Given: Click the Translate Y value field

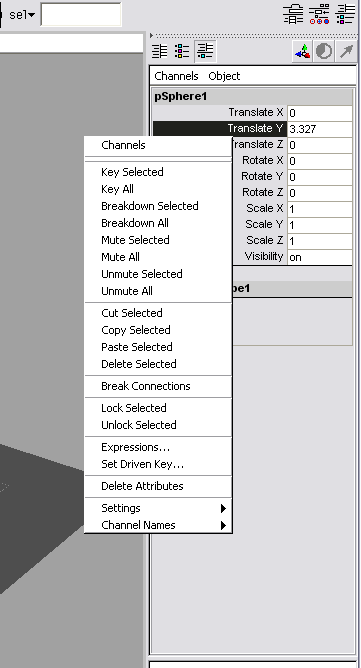Looking at the screenshot, I should coord(320,129).
